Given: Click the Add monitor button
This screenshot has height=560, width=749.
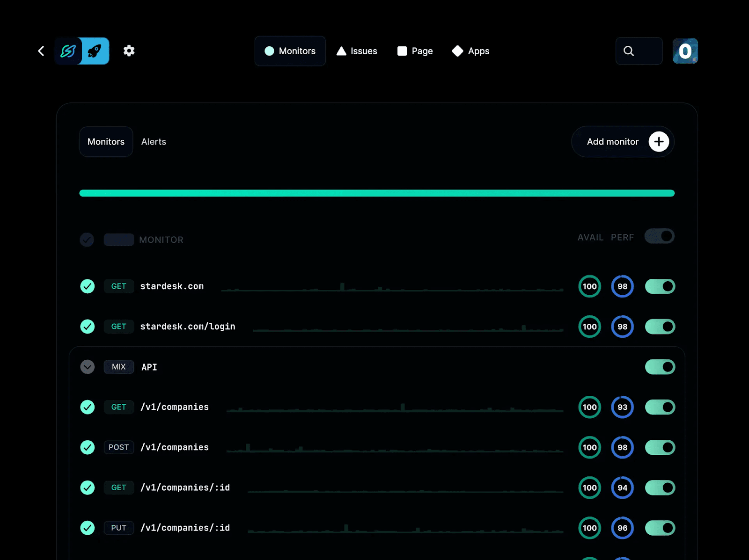Looking at the screenshot, I should pos(623,142).
